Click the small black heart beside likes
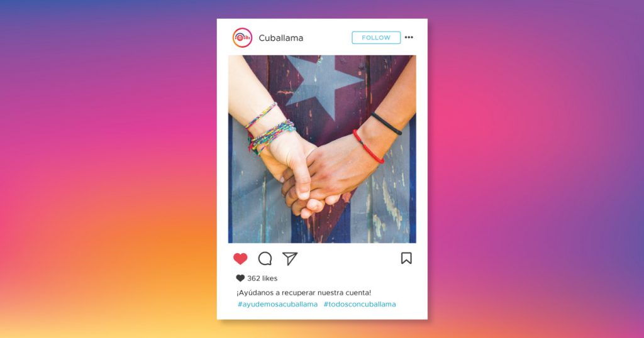Viewport: 644px width, 338px height. [240, 278]
